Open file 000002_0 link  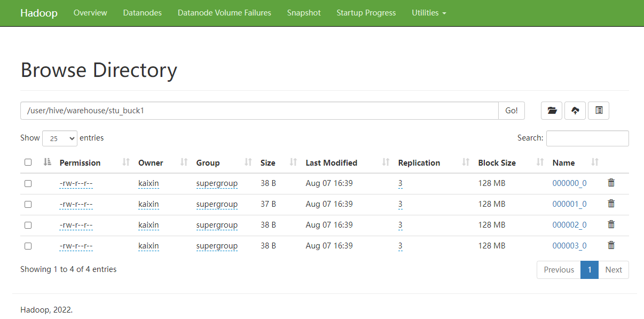tap(569, 225)
